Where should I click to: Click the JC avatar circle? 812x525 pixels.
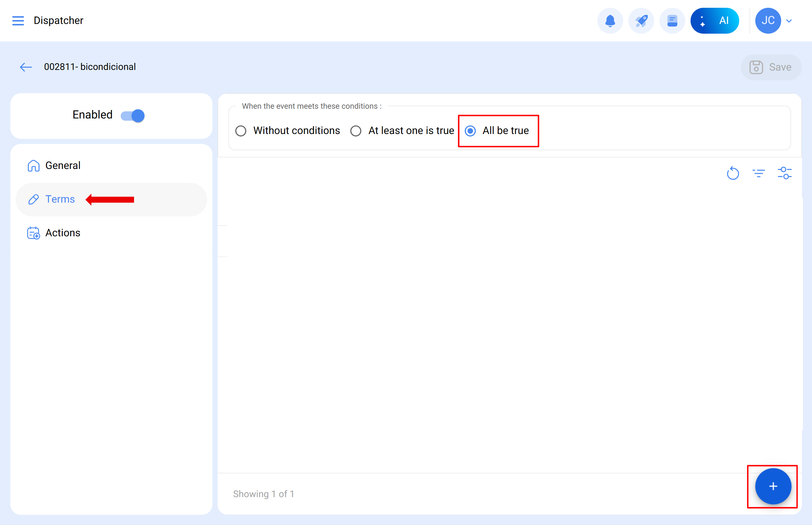768,20
